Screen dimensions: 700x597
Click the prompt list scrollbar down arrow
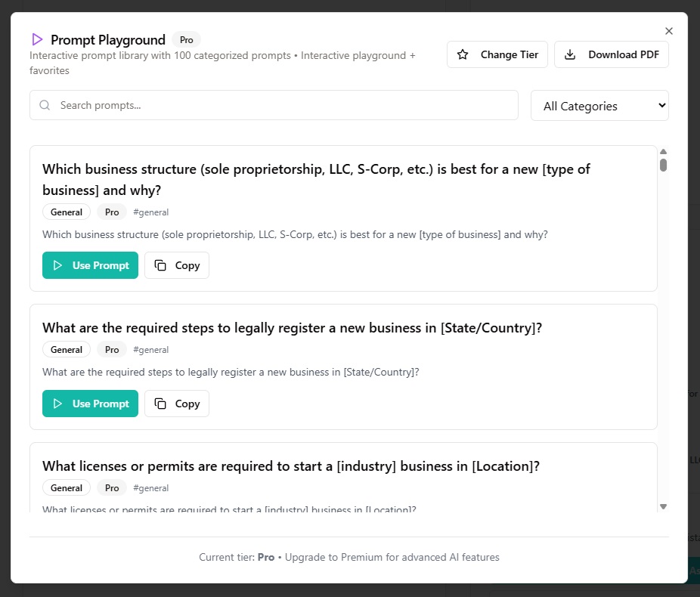click(x=663, y=506)
